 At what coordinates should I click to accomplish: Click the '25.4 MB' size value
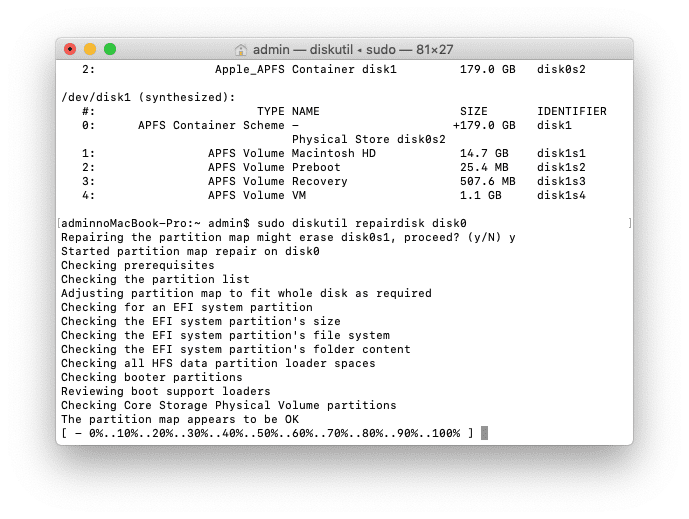484,167
